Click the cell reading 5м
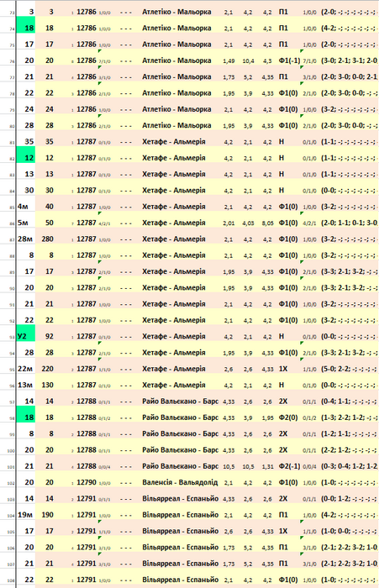Image resolution: width=379 pixels, height=588 pixels. coord(25,223)
